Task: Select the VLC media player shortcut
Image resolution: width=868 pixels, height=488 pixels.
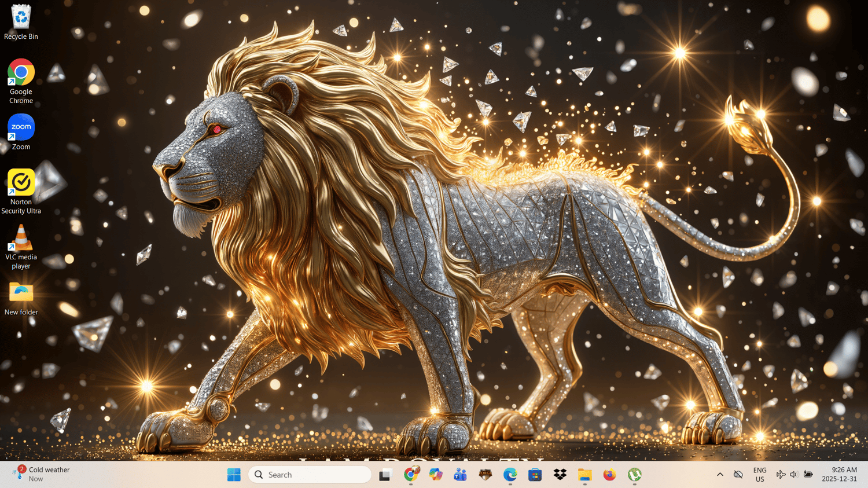Action: coord(21,247)
